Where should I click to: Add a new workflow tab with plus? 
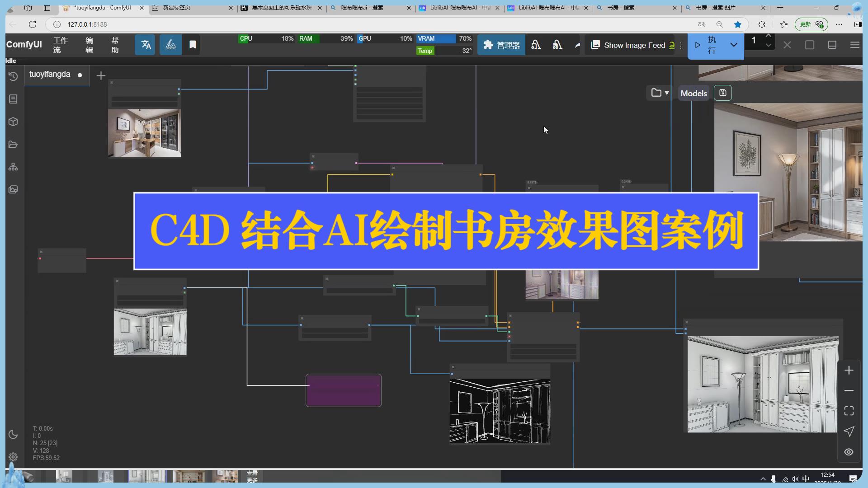101,75
